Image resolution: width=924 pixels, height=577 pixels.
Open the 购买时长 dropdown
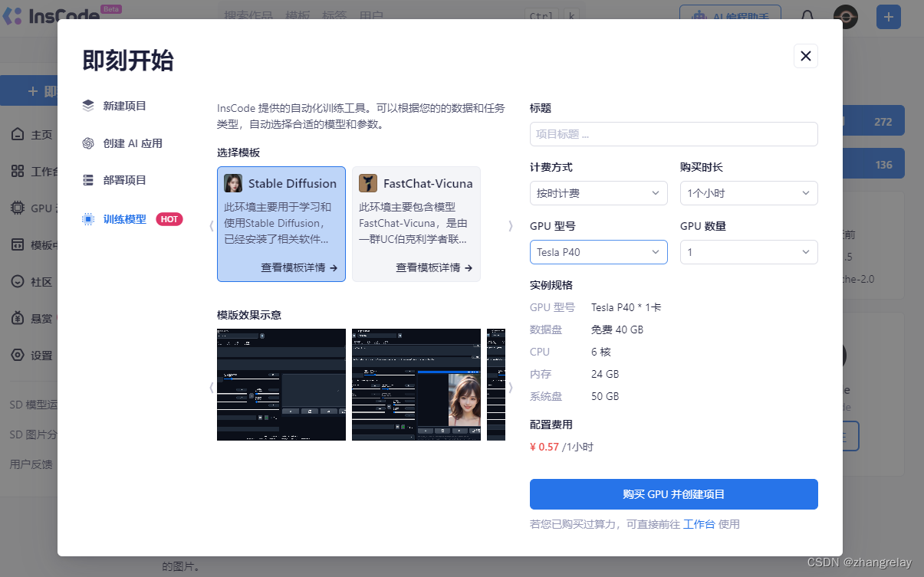pos(749,193)
